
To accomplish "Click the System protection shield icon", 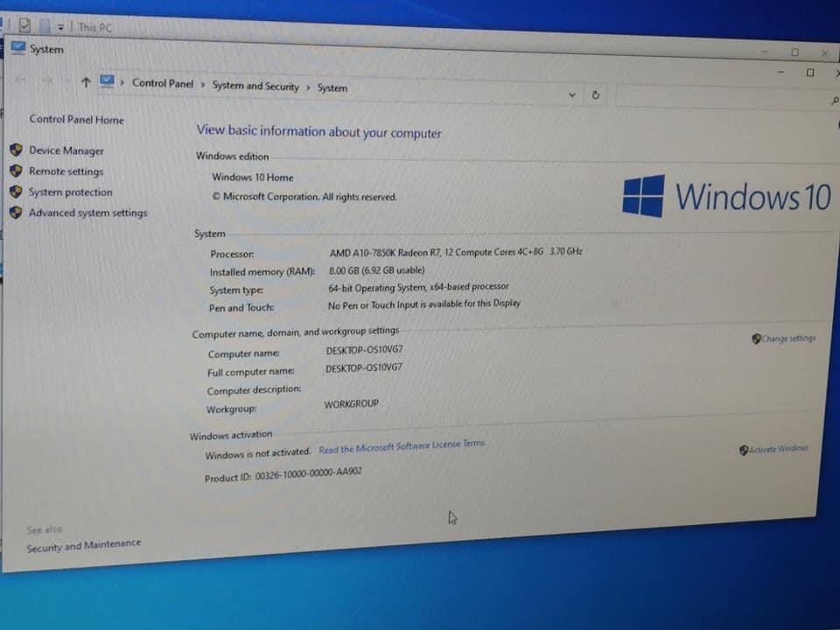I will pyautogui.click(x=16, y=192).
